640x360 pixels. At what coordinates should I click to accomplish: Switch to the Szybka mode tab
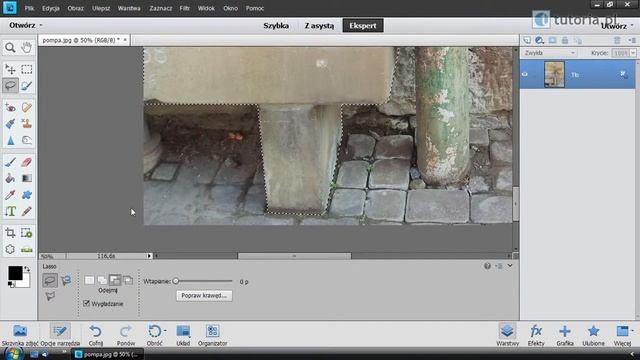[276, 26]
